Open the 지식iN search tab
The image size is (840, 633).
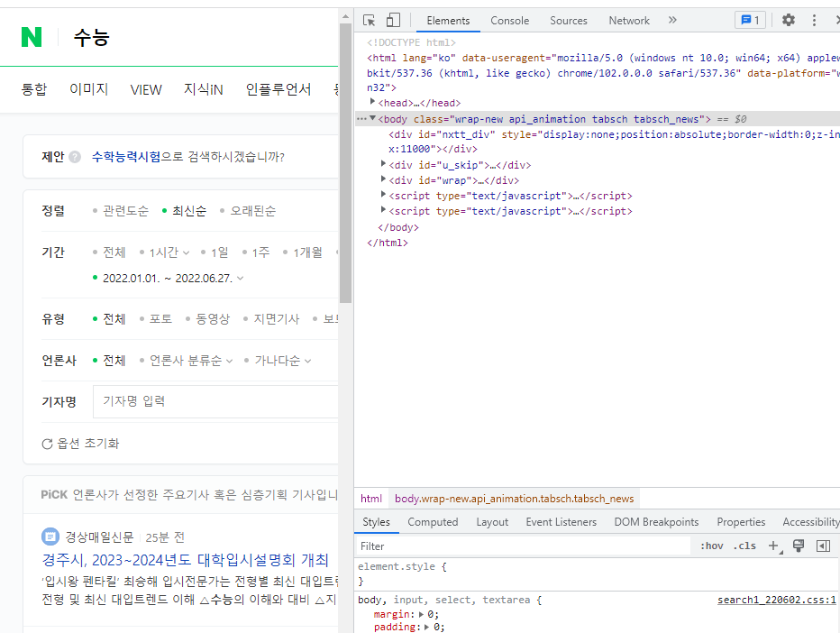[x=203, y=89]
